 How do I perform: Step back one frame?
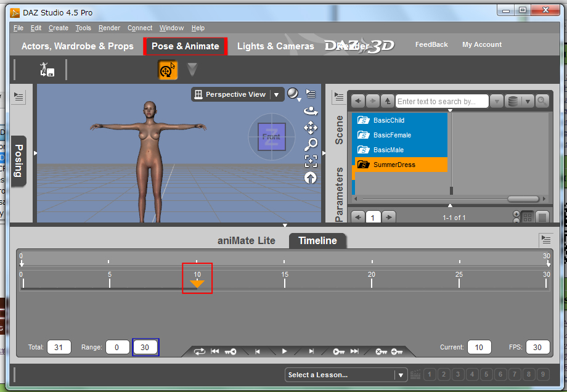coord(258,351)
